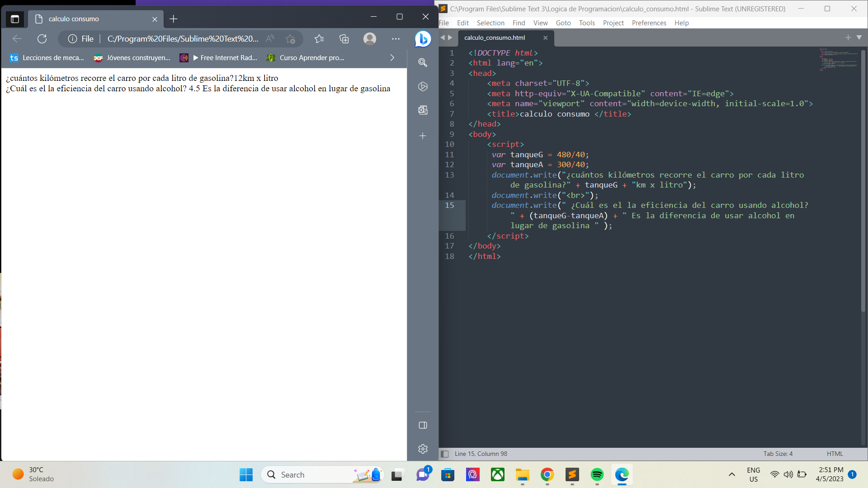Screen dimensions: 868x488
Task: Open Free Internet Rad... bookmark
Action: pos(218,58)
